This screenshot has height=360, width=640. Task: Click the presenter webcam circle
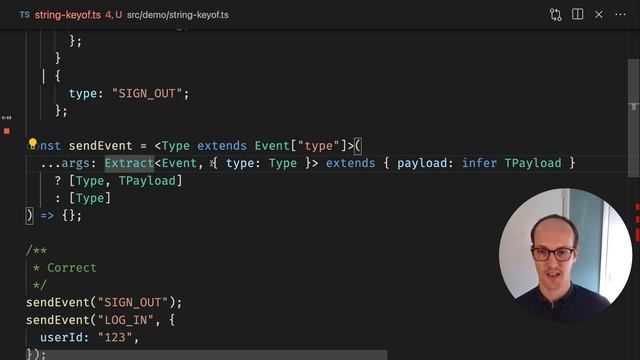(565, 255)
